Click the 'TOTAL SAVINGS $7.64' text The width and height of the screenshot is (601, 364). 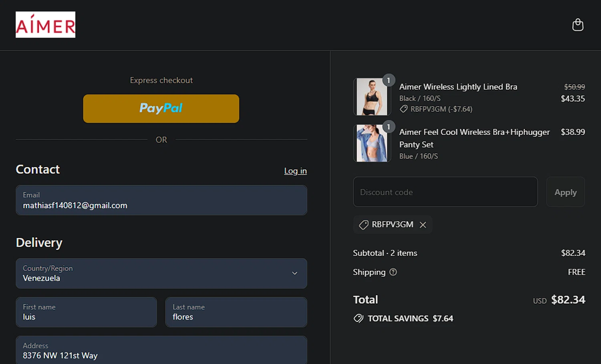pos(410,318)
